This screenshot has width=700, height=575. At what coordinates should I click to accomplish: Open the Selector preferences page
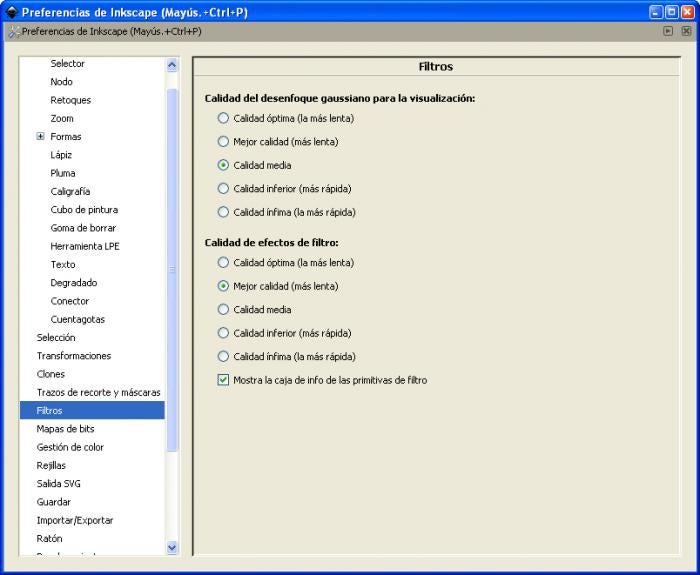[x=67, y=63]
